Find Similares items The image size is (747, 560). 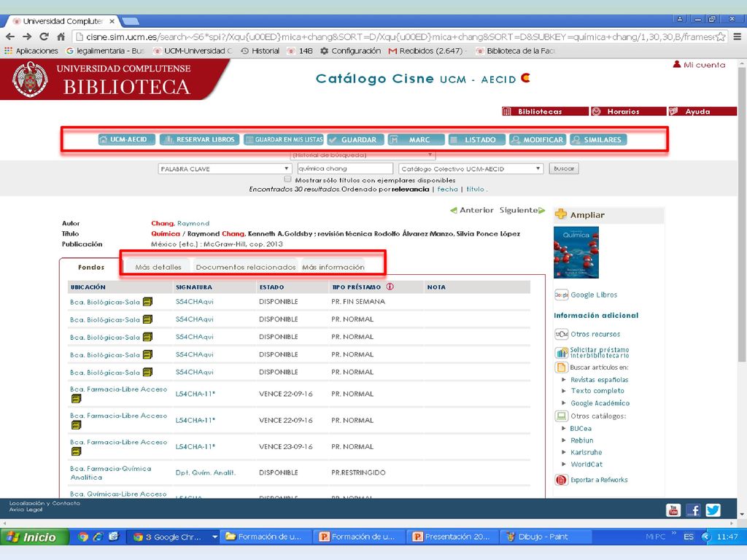pyautogui.click(x=598, y=139)
